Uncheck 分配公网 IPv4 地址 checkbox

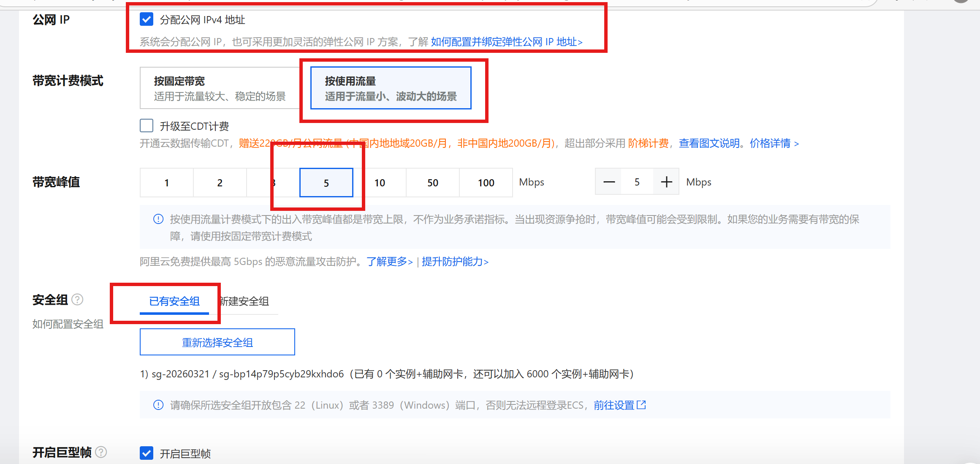point(147,19)
